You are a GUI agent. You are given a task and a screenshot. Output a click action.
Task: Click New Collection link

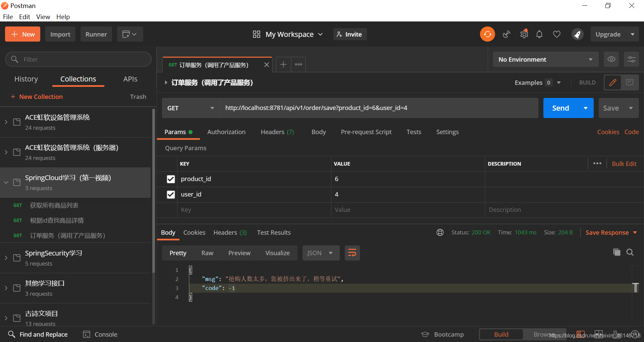click(x=37, y=97)
